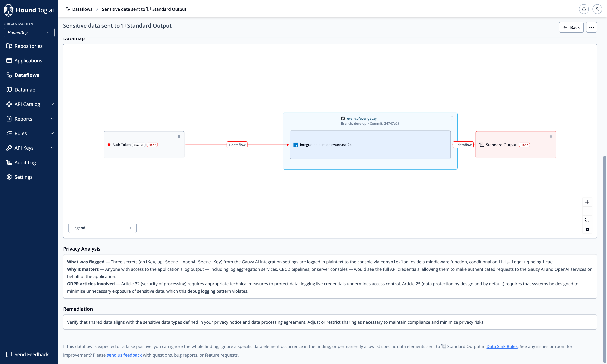Click the 1 dataflow label before Standard Output
This screenshot has width=607, height=364.
click(x=463, y=145)
